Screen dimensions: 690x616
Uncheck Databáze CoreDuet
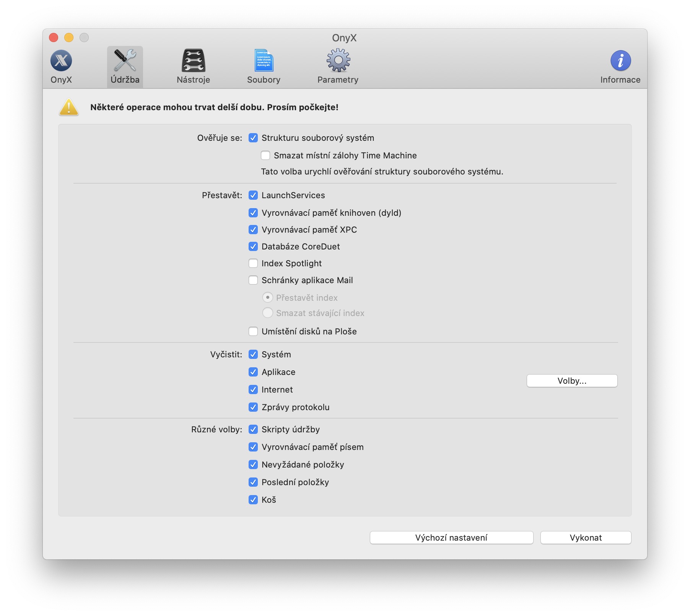[x=253, y=246]
